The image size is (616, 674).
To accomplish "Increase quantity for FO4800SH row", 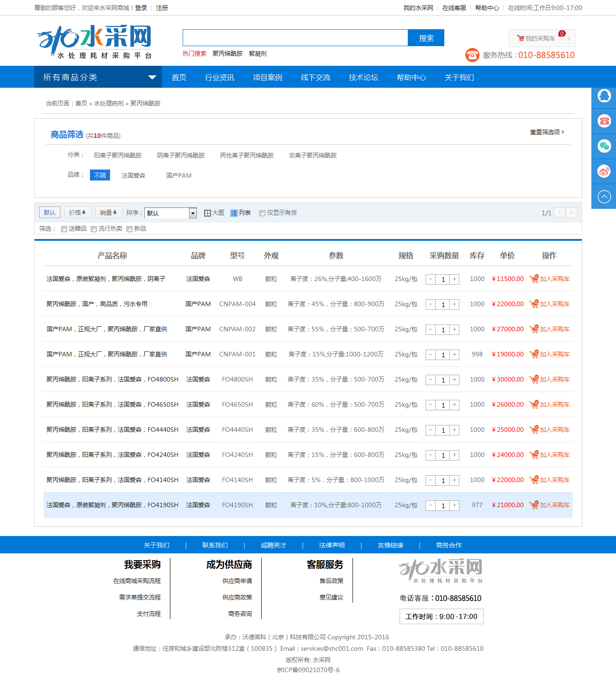I will click(x=454, y=380).
